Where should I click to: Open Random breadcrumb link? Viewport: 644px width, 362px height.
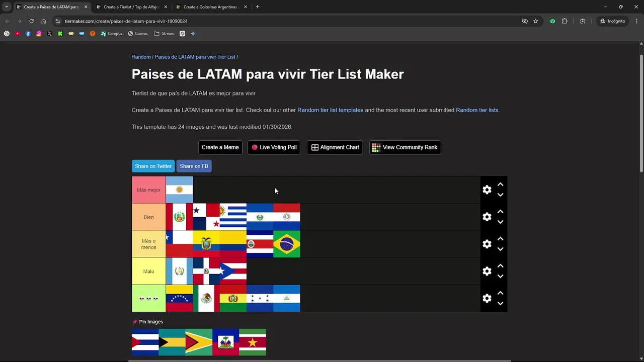[141, 57]
